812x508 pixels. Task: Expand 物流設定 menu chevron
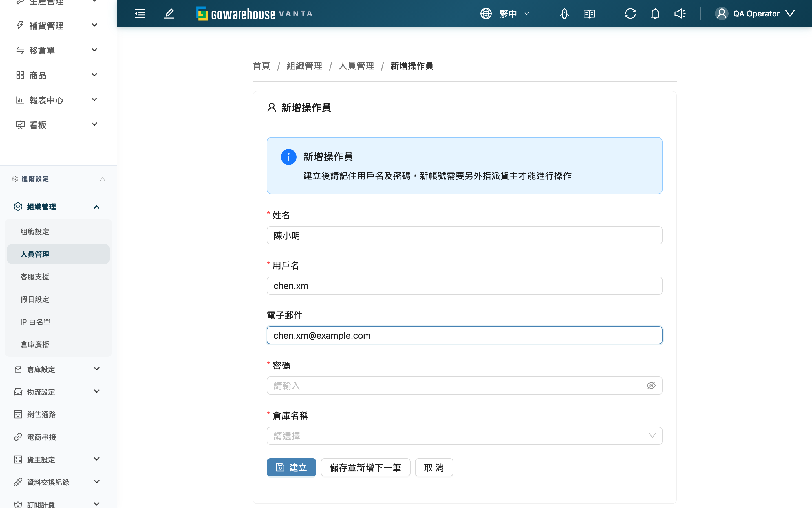tap(97, 391)
